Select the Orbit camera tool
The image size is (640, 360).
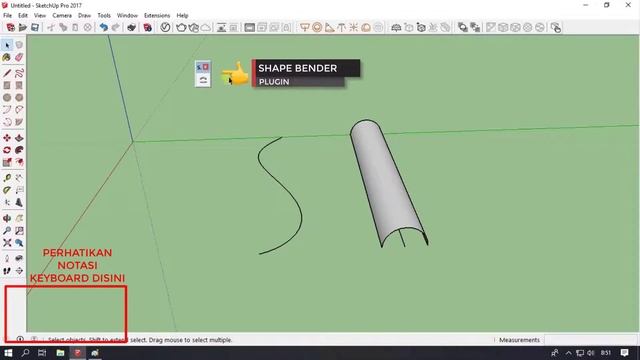coord(7,218)
